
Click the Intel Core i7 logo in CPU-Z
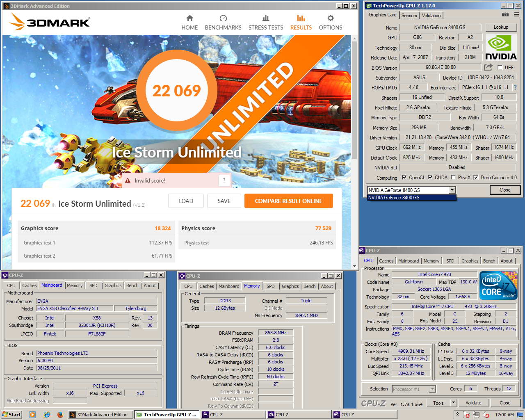tap(498, 285)
